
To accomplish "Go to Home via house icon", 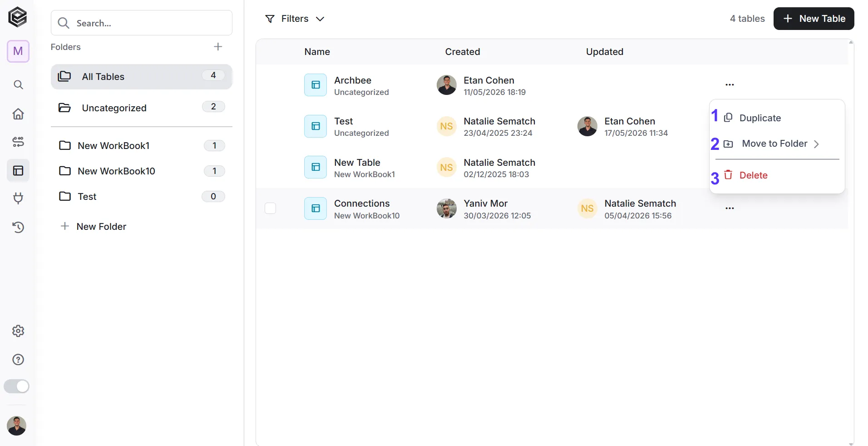I will pos(18,114).
